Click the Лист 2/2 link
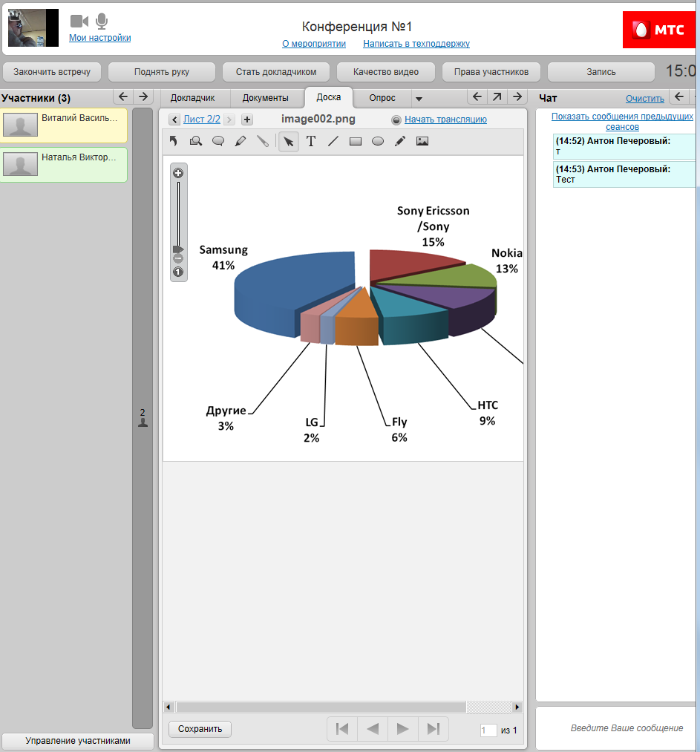The height and width of the screenshot is (752, 700). (x=202, y=119)
